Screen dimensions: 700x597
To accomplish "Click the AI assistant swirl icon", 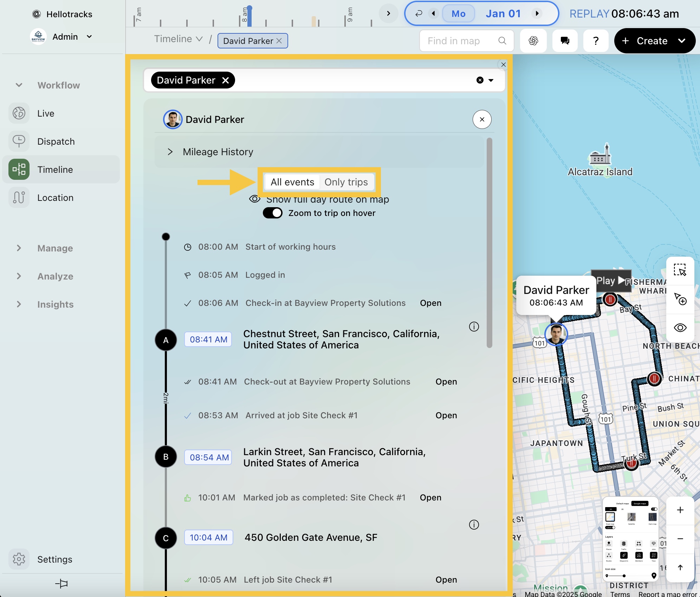I will pos(533,41).
